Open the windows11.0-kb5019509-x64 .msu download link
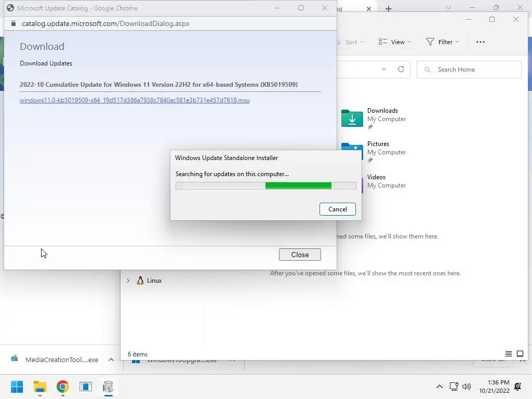This screenshot has height=399, width=532. tap(135, 100)
